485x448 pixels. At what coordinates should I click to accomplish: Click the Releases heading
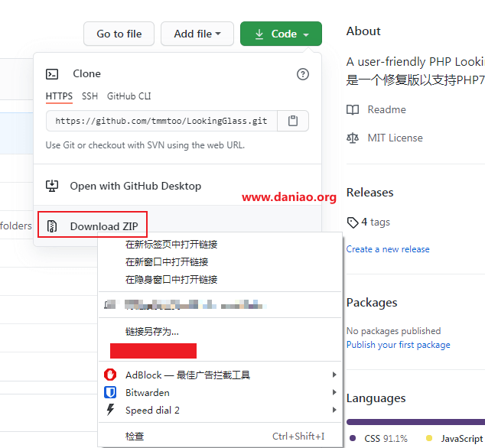coord(370,193)
